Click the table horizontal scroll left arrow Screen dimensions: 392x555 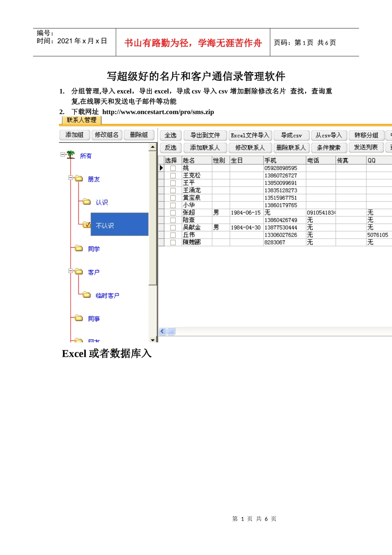pos(163,331)
